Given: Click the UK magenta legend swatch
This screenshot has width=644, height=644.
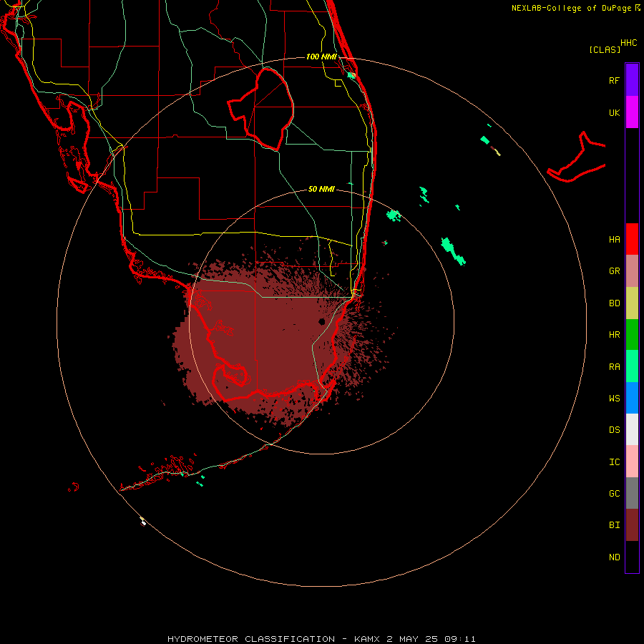Looking at the screenshot, I should pyautogui.click(x=632, y=112).
